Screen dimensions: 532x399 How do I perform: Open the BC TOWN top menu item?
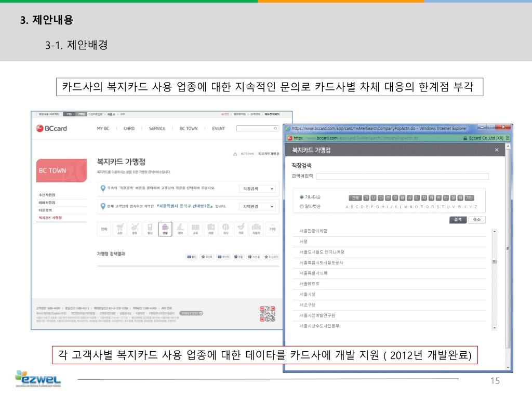pos(189,129)
